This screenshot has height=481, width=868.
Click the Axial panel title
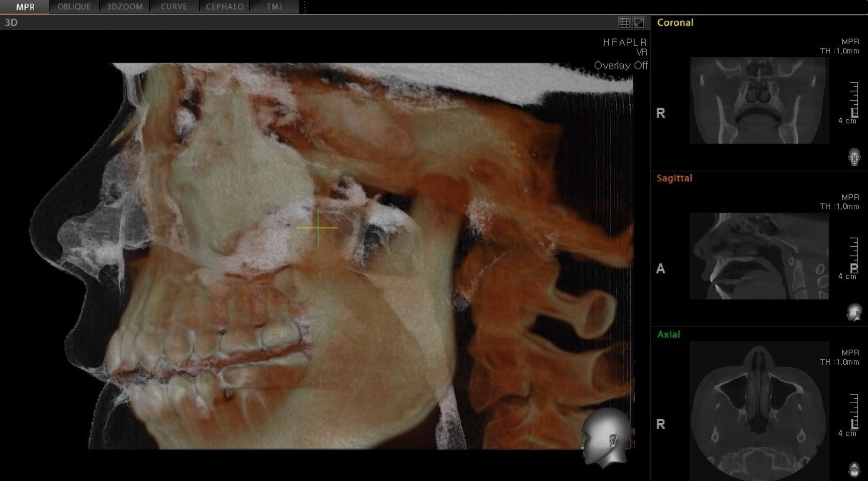[668, 334]
